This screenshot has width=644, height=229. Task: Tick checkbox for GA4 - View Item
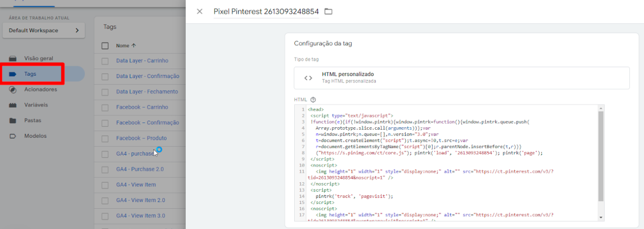coord(105,185)
